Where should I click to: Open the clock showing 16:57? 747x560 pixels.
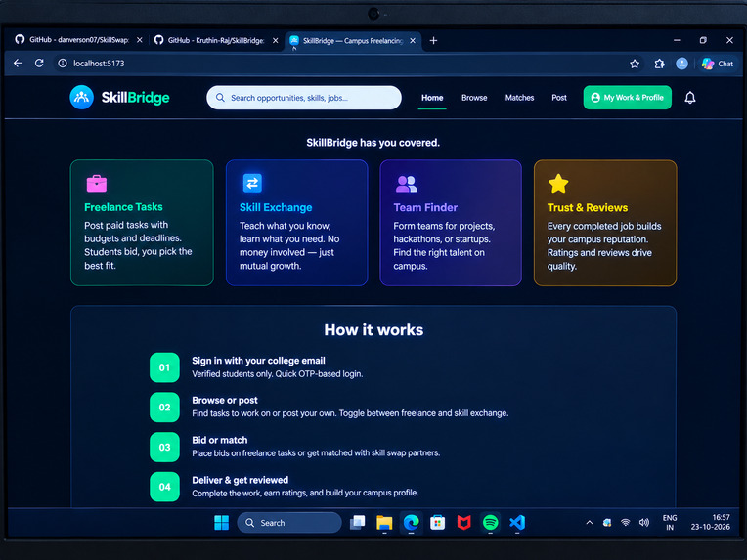coord(710,523)
